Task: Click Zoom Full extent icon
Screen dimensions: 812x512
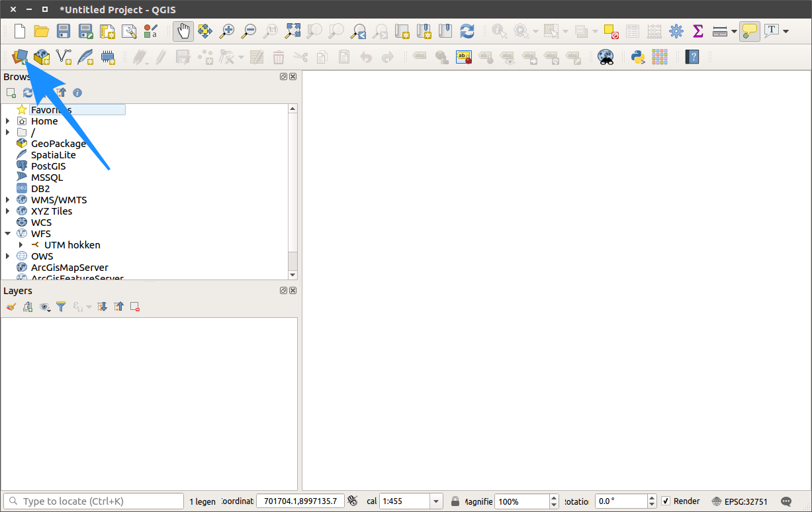Action: (x=293, y=30)
